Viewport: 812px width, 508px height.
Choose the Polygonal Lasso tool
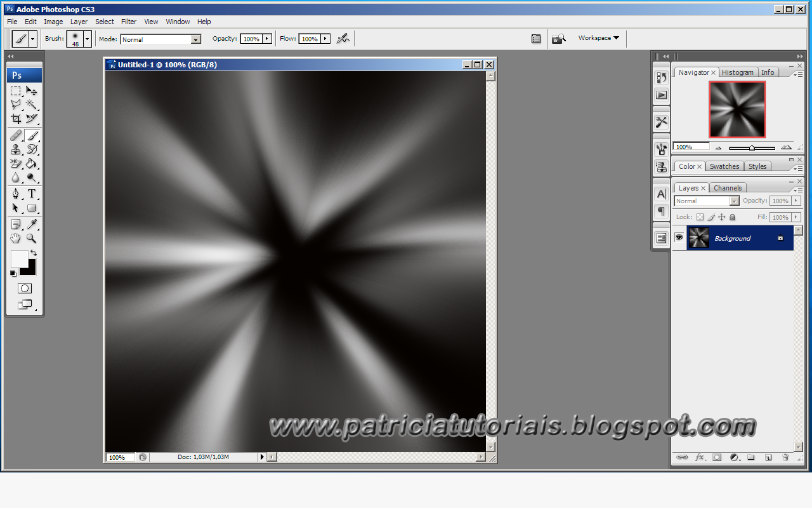pos(16,105)
